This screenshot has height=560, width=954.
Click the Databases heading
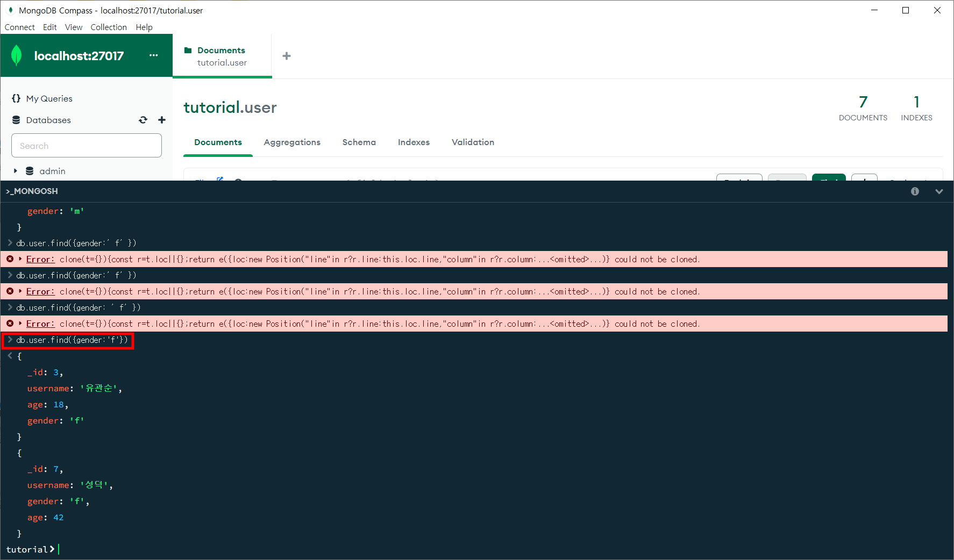pyautogui.click(x=48, y=120)
